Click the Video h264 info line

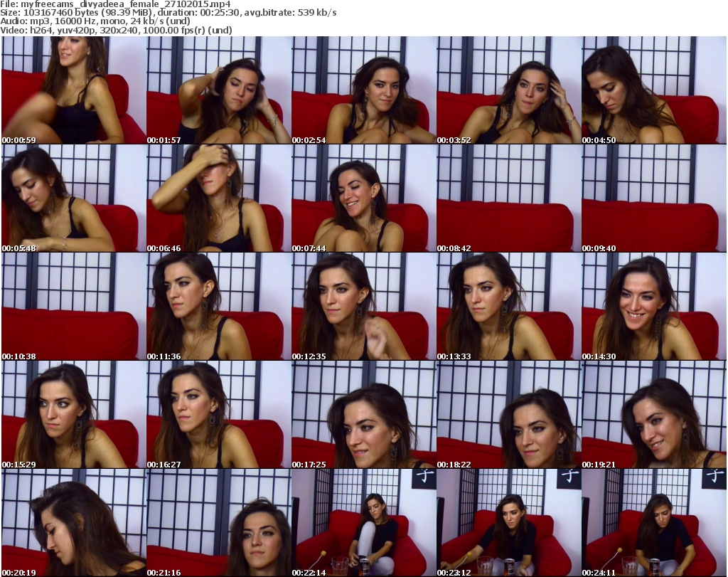coord(116,30)
